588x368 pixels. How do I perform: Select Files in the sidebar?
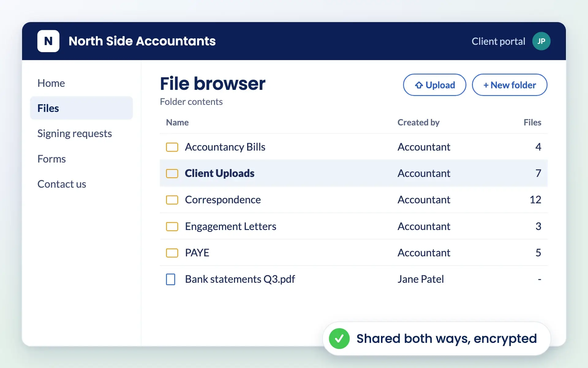point(81,108)
